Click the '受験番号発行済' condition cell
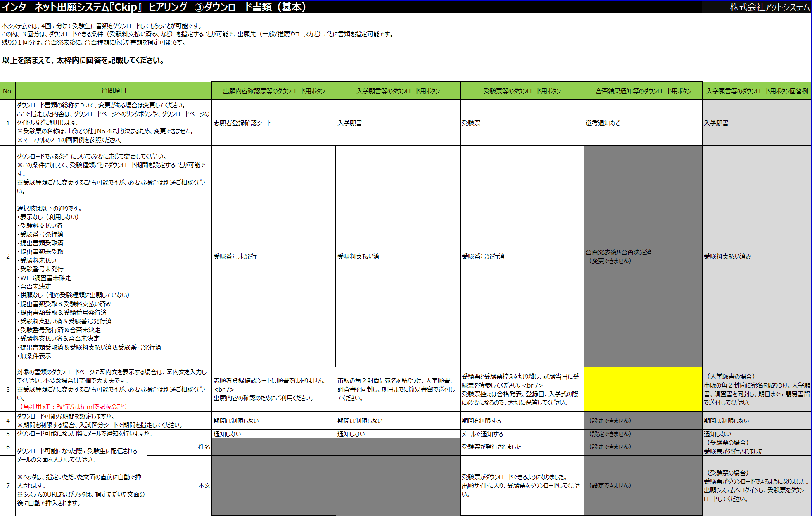Viewport: 812px width, 516px height. [522, 256]
